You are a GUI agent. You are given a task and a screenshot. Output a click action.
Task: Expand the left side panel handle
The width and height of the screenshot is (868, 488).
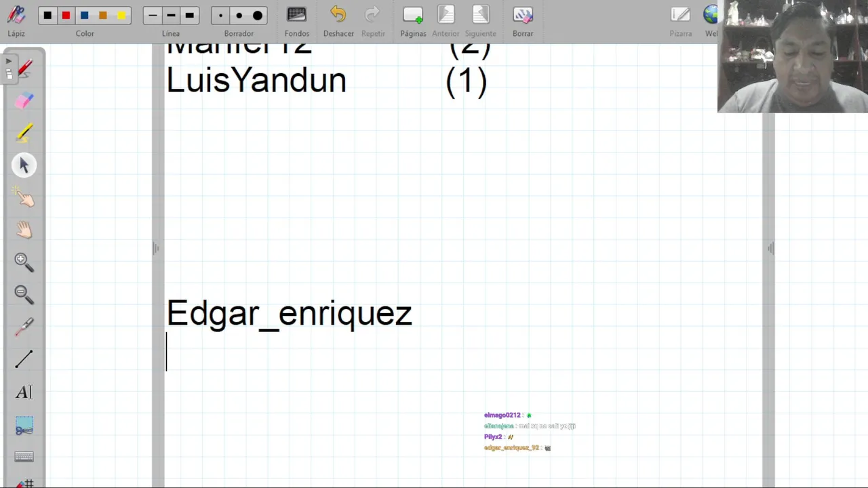(x=156, y=249)
